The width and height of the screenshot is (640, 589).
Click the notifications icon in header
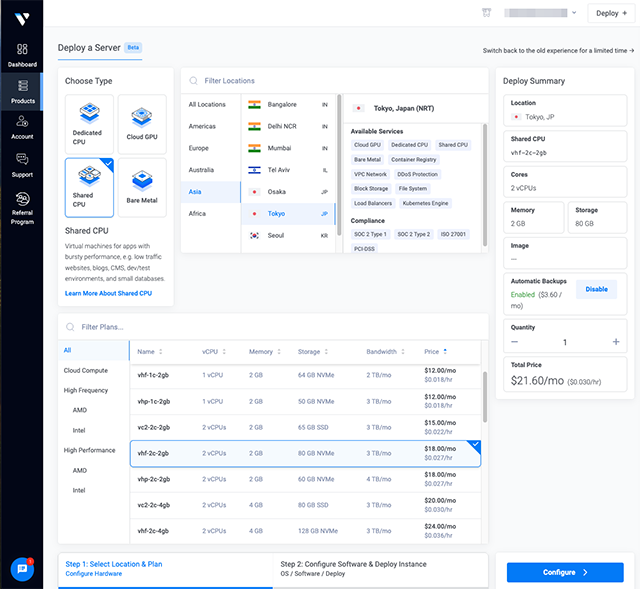click(x=486, y=13)
